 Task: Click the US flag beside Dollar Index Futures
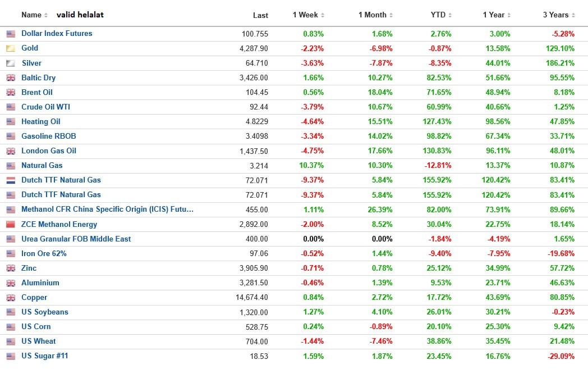[11, 34]
